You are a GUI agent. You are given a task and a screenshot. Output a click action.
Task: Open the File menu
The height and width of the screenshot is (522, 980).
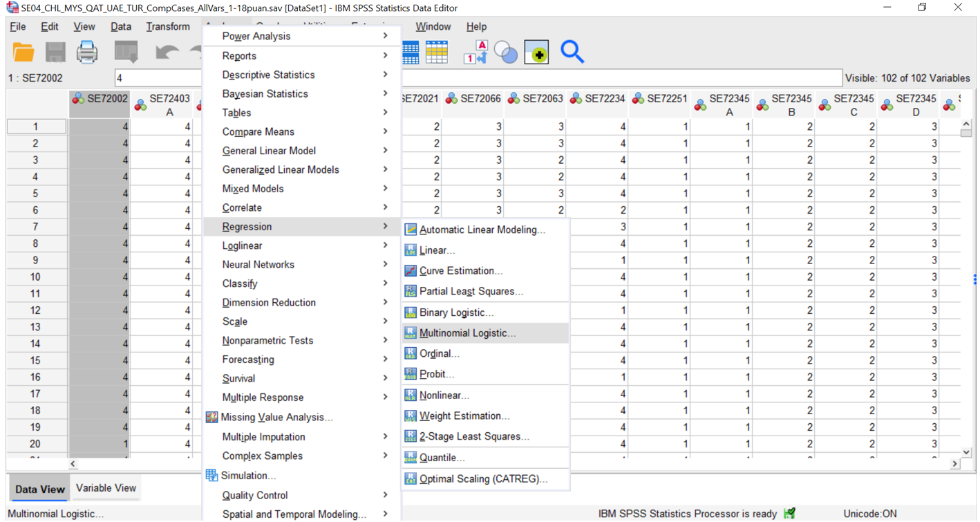click(18, 26)
